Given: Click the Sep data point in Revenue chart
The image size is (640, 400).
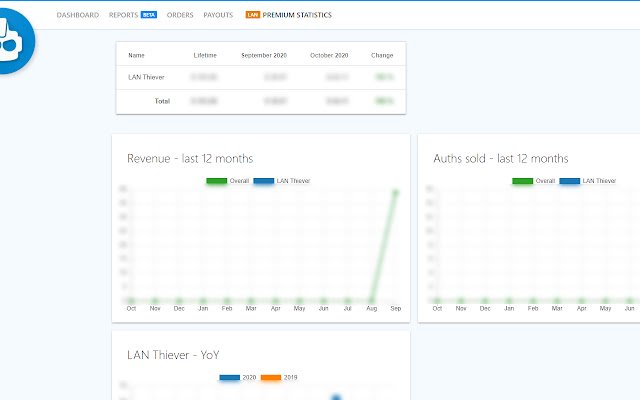Looking at the screenshot, I should coord(396,192).
